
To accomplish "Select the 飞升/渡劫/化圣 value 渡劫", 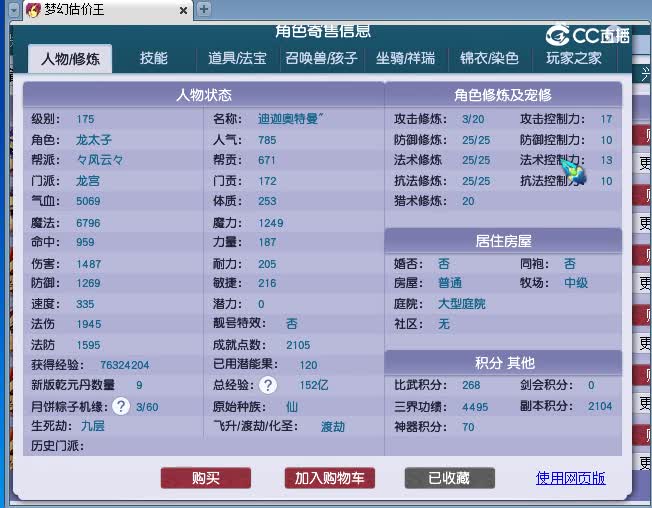I will click(x=333, y=427).
